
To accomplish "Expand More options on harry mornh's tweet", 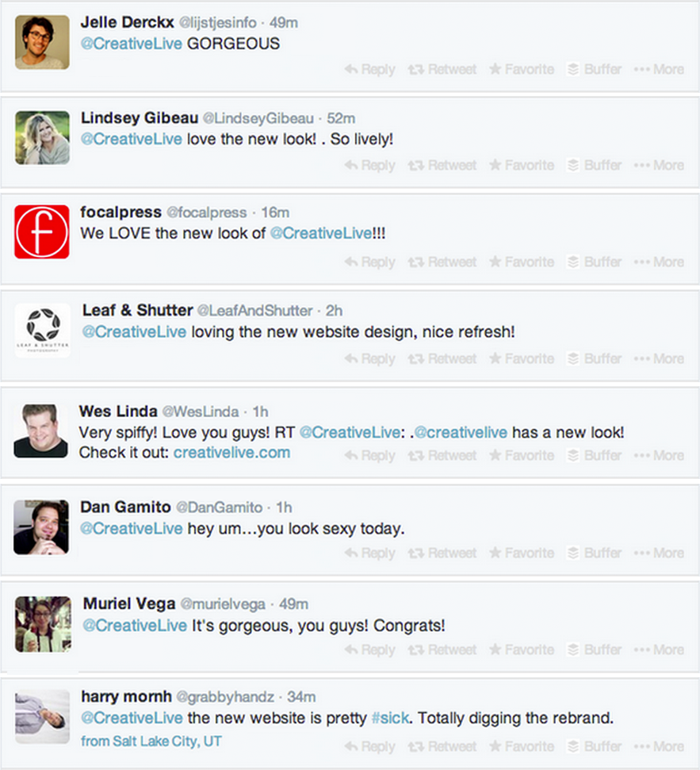I will 659,746.
